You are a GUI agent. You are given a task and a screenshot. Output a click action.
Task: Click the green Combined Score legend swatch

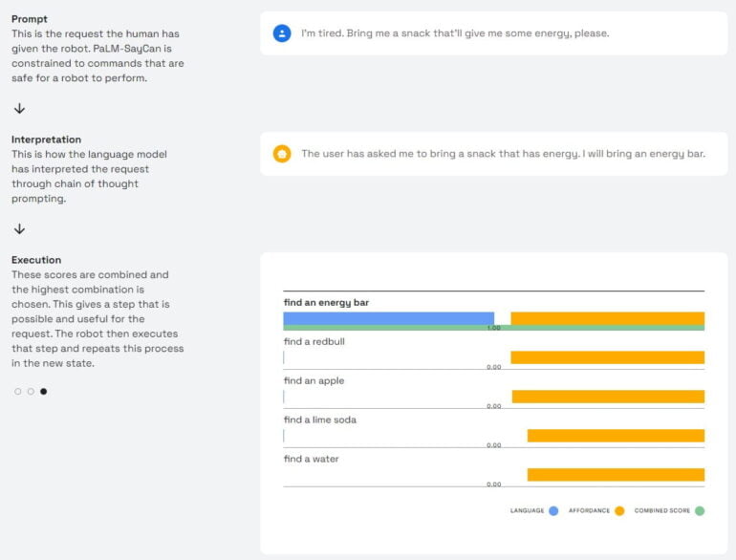coord(700,511)
